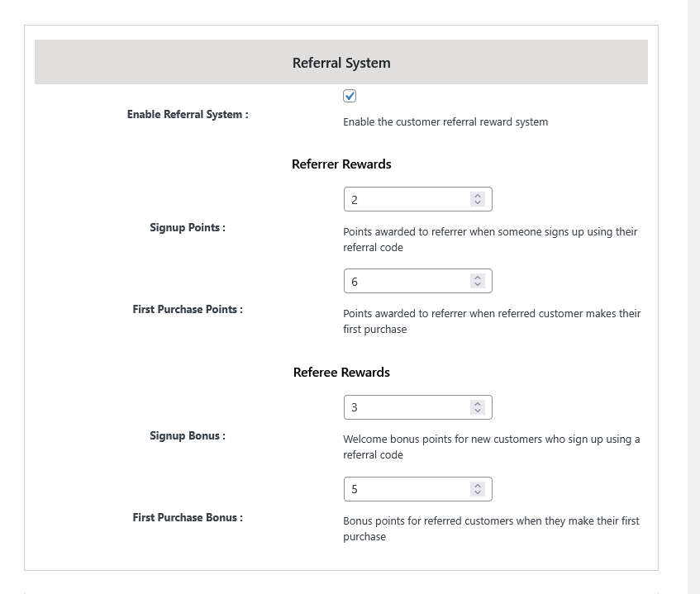The height and width of the screenshot is (594, 700).
Task: Click the Signup Bonus label
Action: tap(187, 435)
